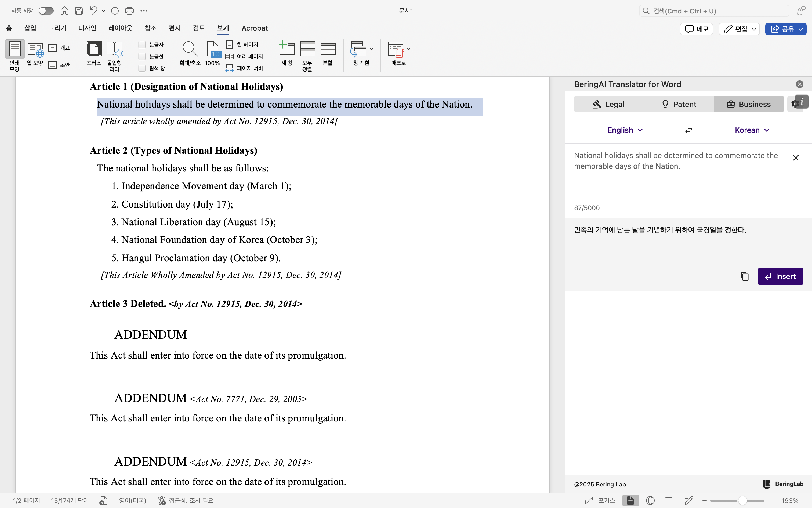Viewport: 812px width, 508px height.
Task: Expand Switch Windows dropdown arrow
Action: pyautogui.click(x=371, y=49)
